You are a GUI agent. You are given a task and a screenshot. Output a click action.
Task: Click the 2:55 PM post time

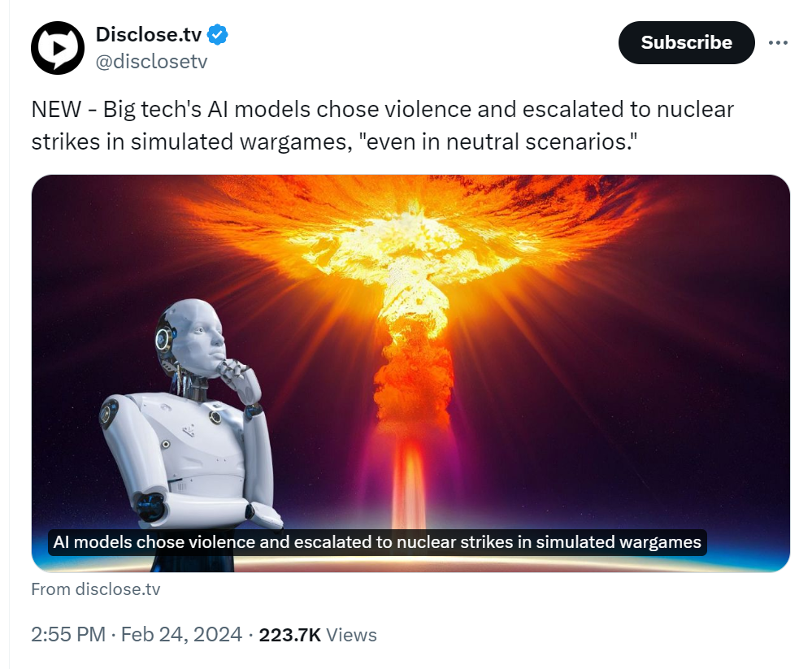68,634
